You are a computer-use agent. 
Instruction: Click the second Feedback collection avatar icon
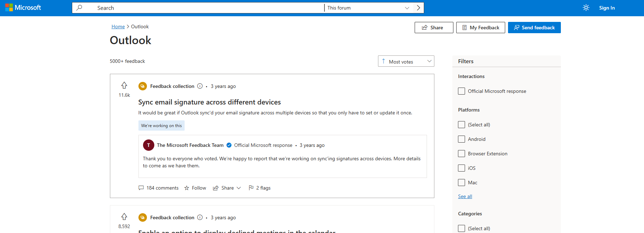(143, 217)
